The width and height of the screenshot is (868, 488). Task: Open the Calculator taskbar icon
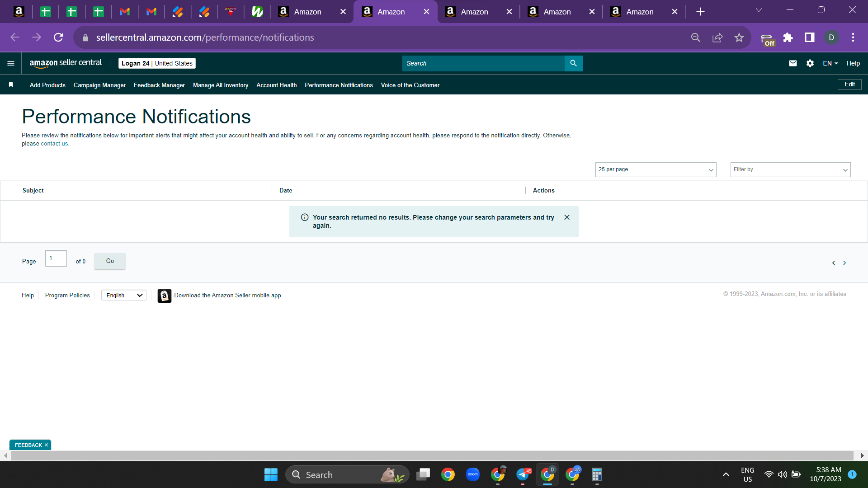tap(597, 474)
